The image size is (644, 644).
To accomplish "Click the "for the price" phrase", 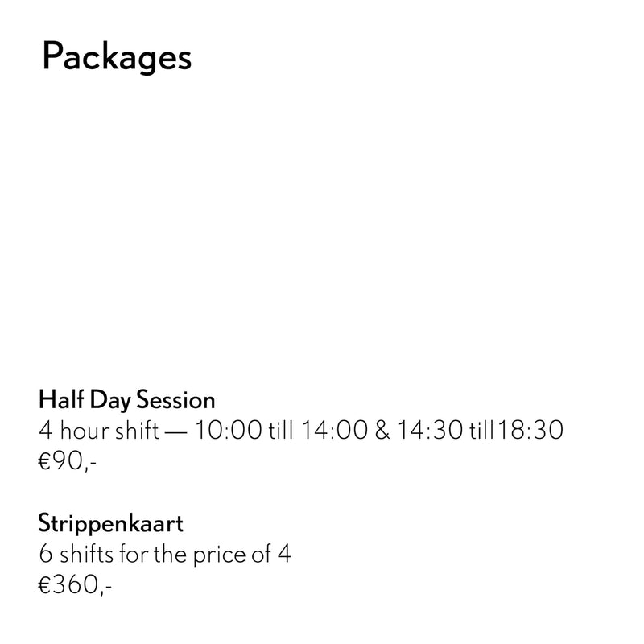I will click(186, 555).
